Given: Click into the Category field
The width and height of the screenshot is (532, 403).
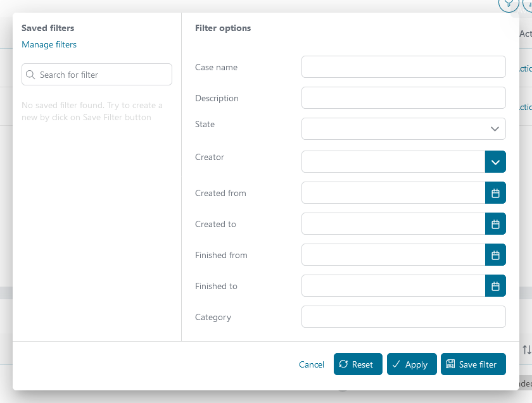Looking at the screenshot, I should coord(403,317).
